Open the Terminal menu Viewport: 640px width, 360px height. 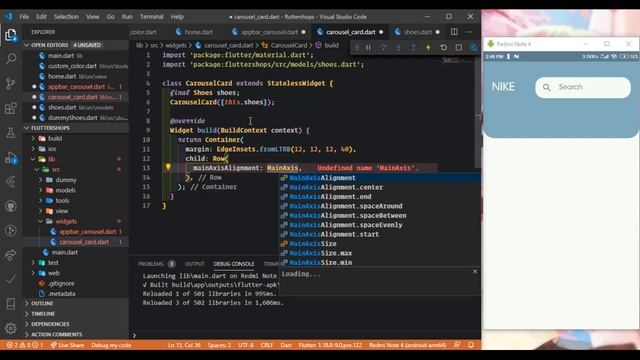click(x=151, y=17)
